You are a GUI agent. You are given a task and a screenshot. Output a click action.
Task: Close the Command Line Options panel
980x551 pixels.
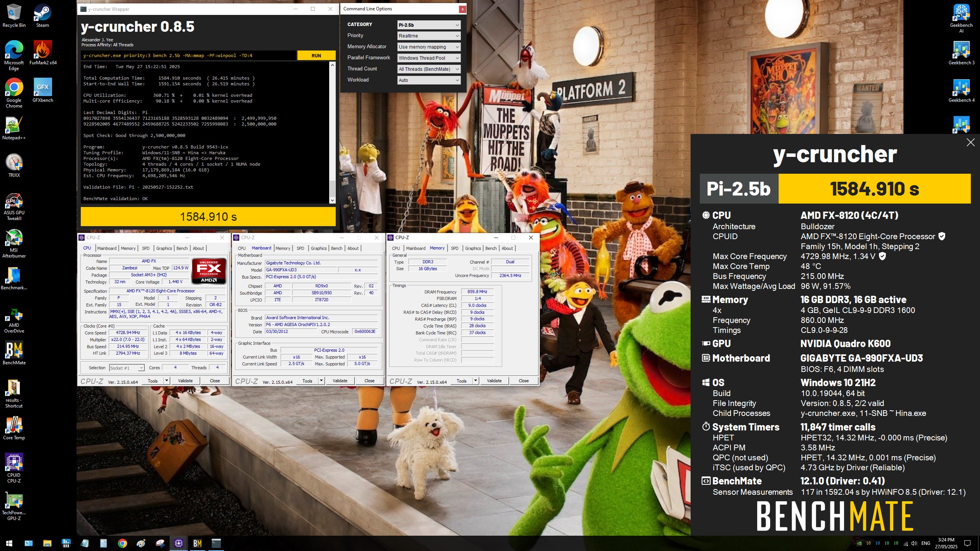coord(462,9)
